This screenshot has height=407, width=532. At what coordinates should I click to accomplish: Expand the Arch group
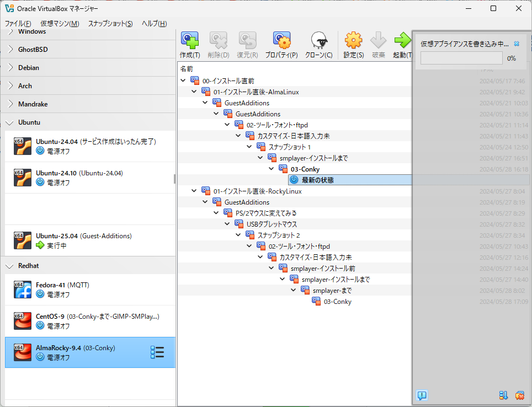click(x=10, y=86)
